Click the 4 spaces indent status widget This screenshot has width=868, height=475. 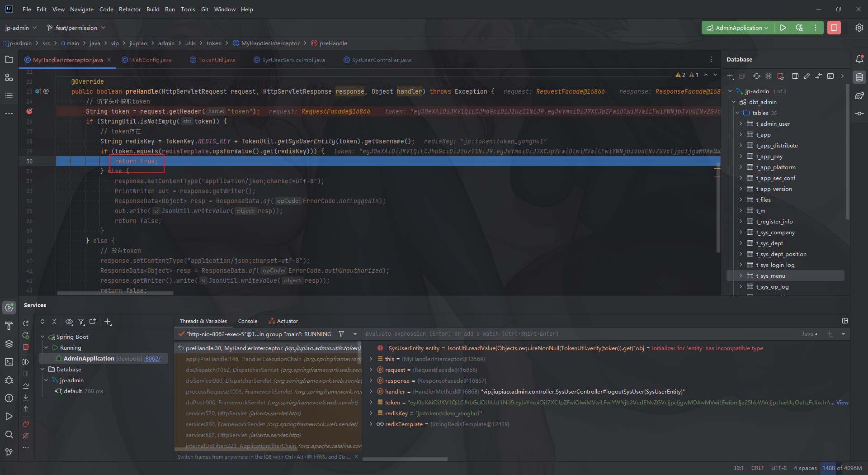tap(805, 468)
